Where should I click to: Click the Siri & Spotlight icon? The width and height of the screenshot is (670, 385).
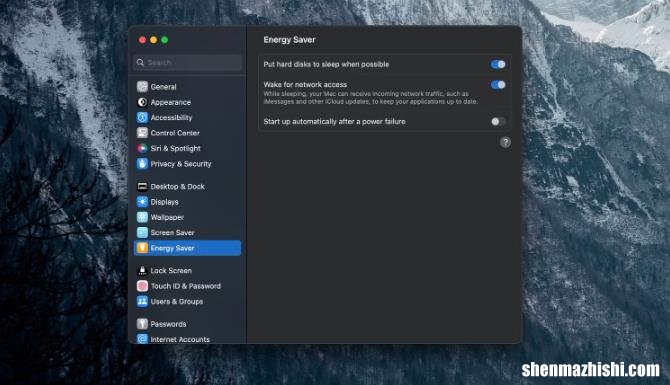click(142, 148)
